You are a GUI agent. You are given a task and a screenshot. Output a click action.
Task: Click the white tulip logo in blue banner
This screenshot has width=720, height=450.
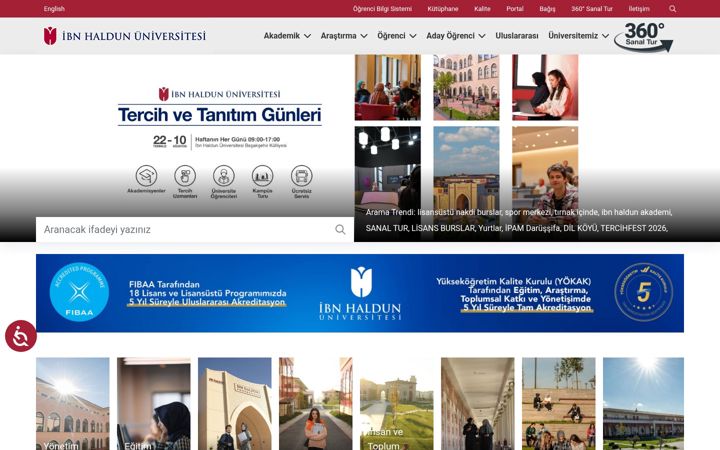(x=361, y=282)
